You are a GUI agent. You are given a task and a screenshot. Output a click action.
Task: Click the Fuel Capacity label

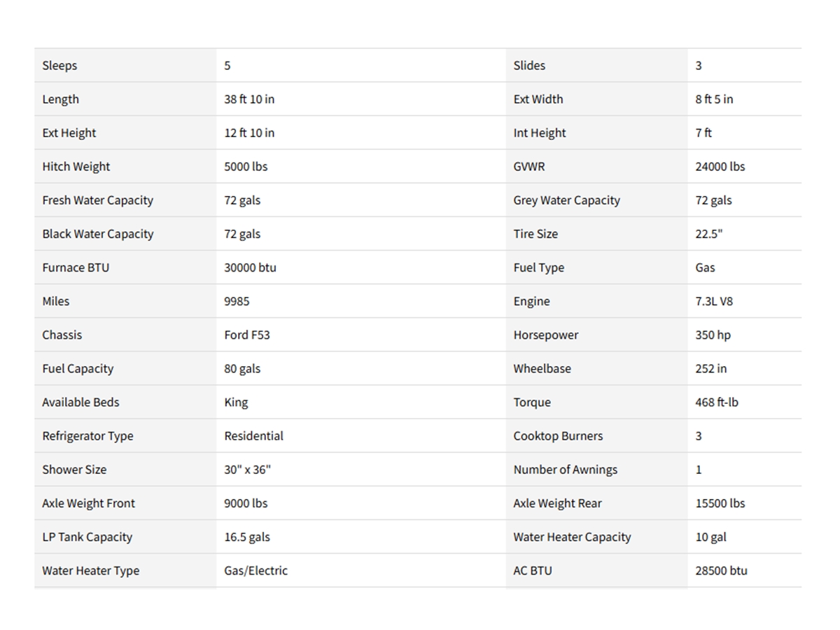click(78, 369)
